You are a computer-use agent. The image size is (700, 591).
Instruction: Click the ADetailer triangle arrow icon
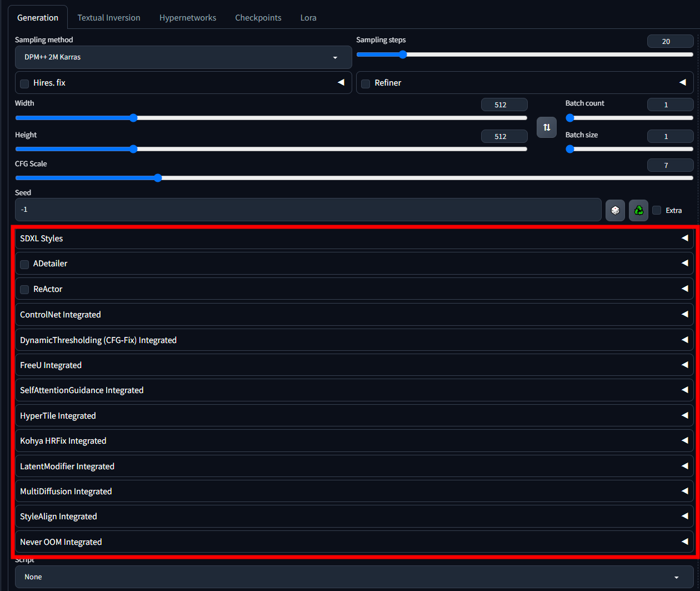click(684, 263)
